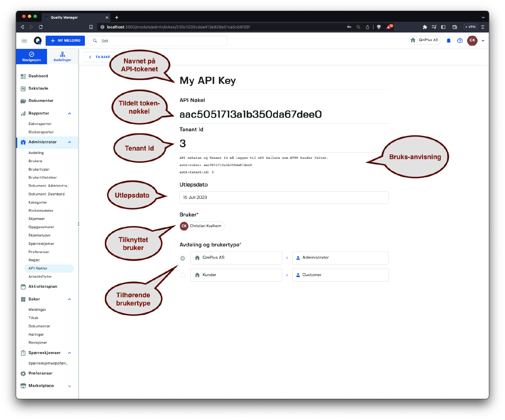Click the NY MELDING button
Viewport: 505px width, 420px height.
pos(65,41)
